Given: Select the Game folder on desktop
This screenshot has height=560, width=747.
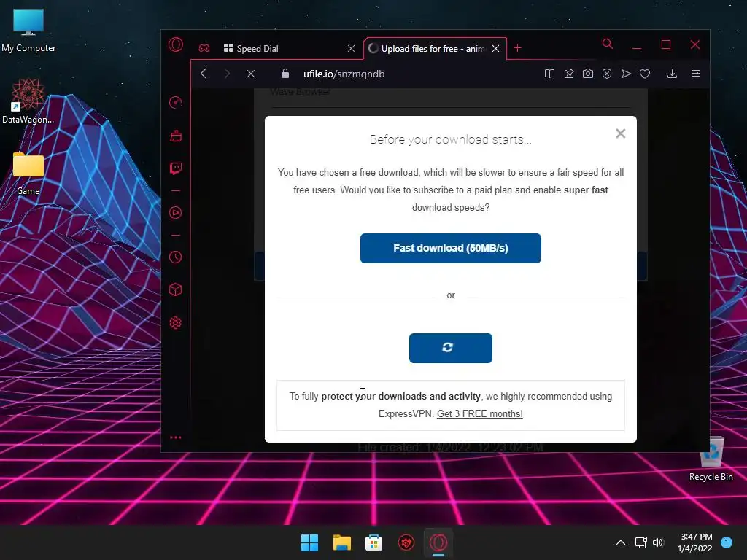Looking at the screenshot, I should pos(28,174).
